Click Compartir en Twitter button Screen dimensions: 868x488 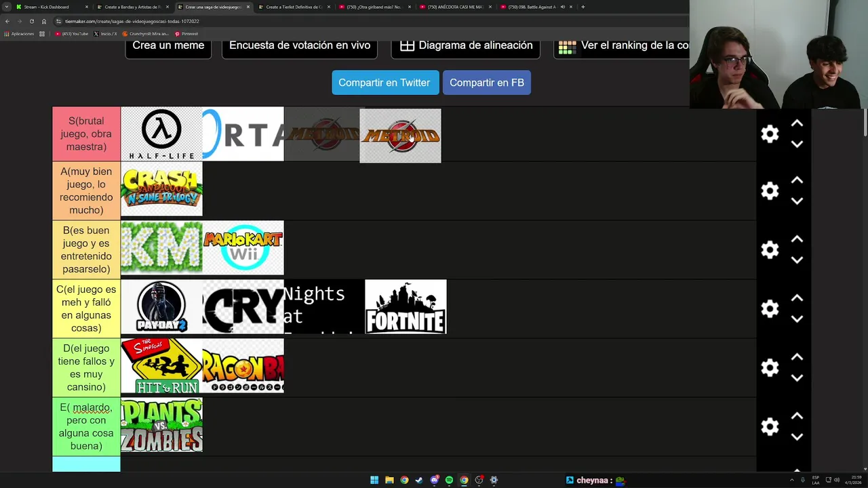click(384, 83)
